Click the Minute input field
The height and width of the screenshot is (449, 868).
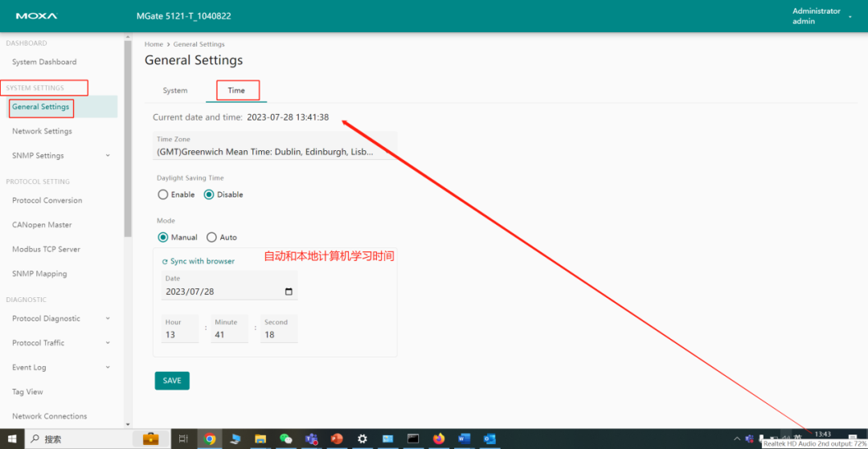click(229, 329)
